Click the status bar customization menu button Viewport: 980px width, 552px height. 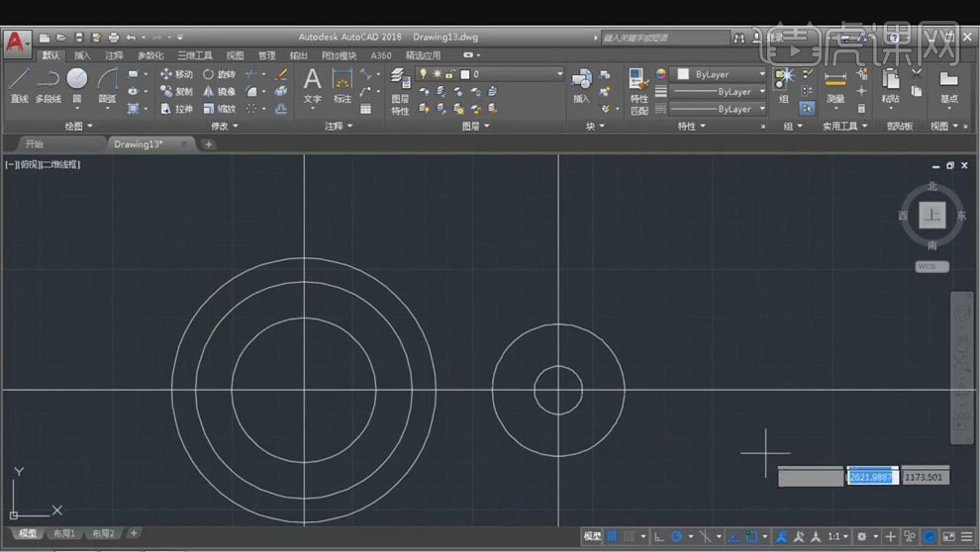point(966,536)
